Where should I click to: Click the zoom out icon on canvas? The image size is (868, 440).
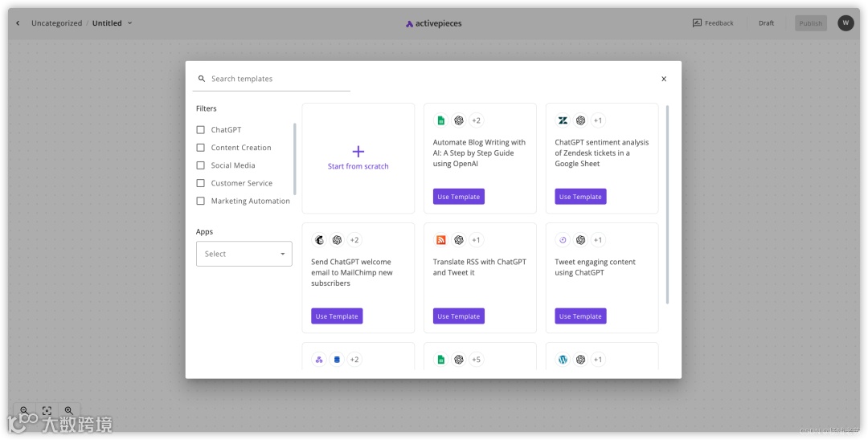[x=24, y=411]
